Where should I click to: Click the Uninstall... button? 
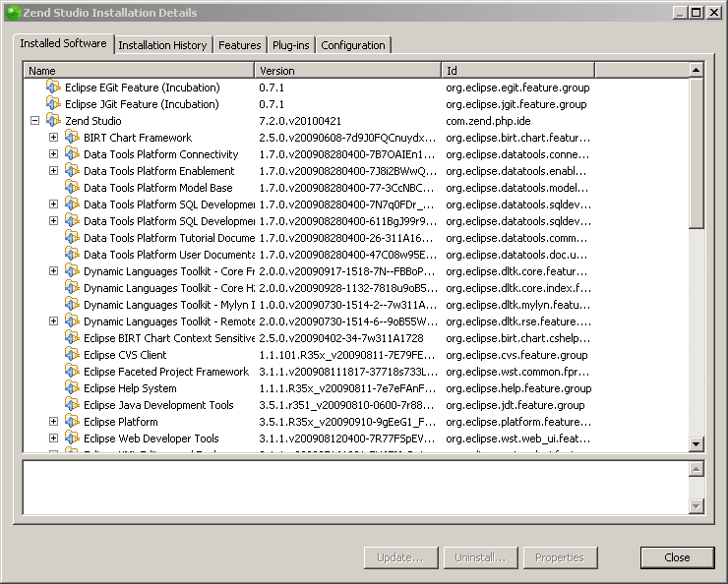tap(480, 557)
